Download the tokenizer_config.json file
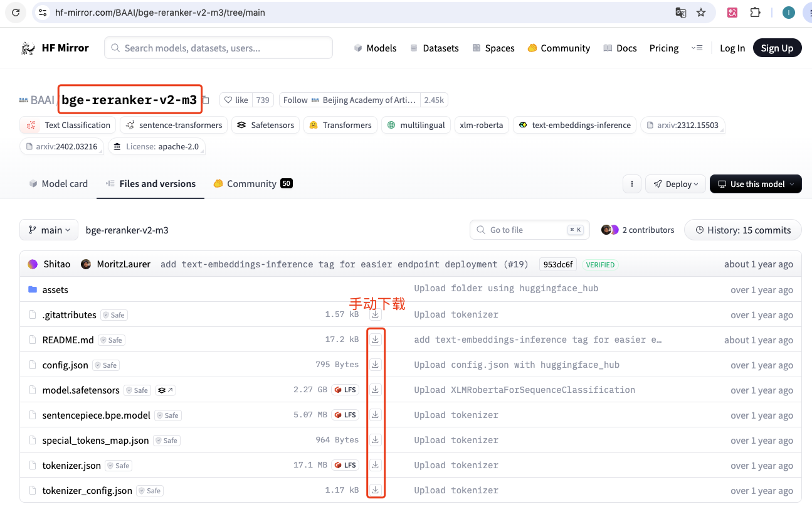Viewport: 812px width, 509px height. click(x=375, y=490)
